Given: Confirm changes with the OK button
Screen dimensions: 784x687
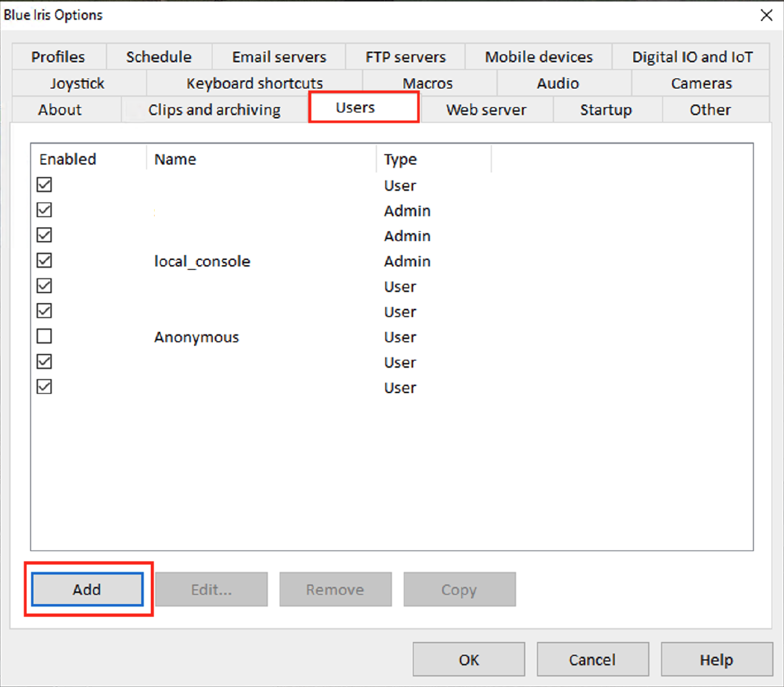Looking at the screenshot, I should pos(468,660).
